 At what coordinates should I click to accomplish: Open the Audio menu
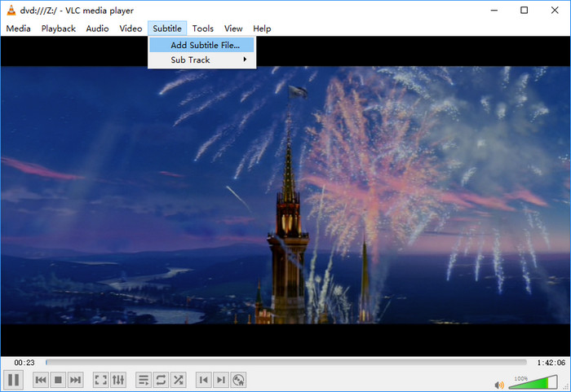pyautogui.click(x=97, y=29)
